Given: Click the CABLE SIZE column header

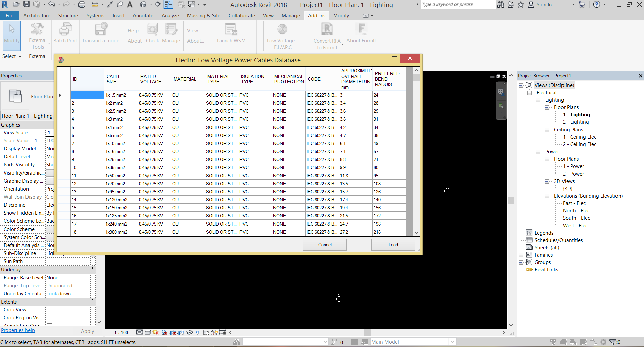Looking at the screenshot, I should (x=121, y=79).
